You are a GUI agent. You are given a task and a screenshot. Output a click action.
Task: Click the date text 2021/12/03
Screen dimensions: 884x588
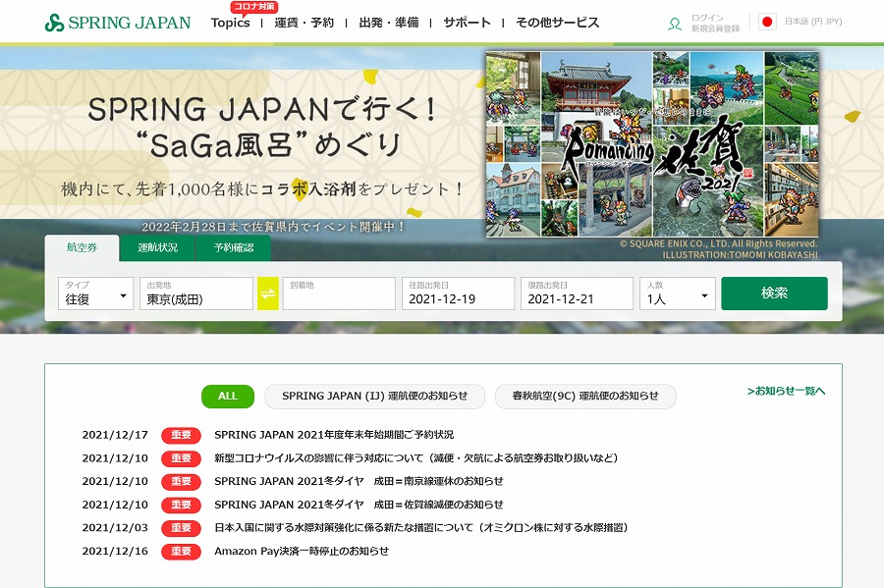tap(115, 528)
